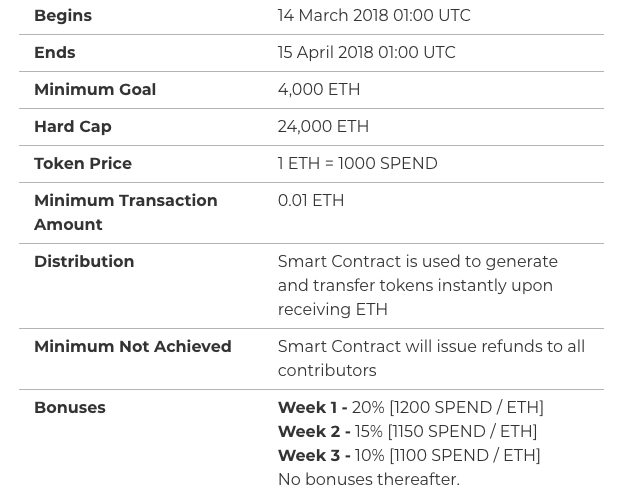Select the 15 April 2018 end date

pos(366,53)
